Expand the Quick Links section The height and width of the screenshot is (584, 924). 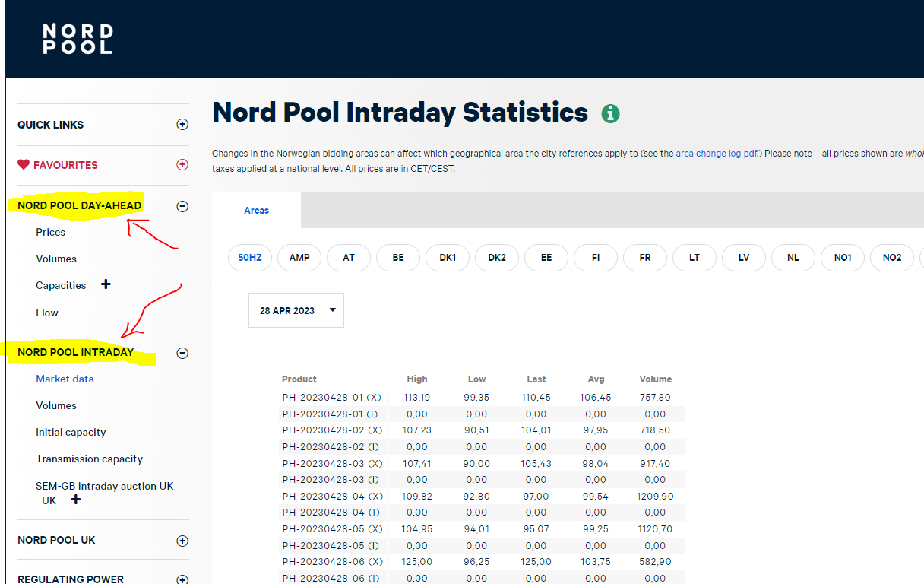[182, 125]
